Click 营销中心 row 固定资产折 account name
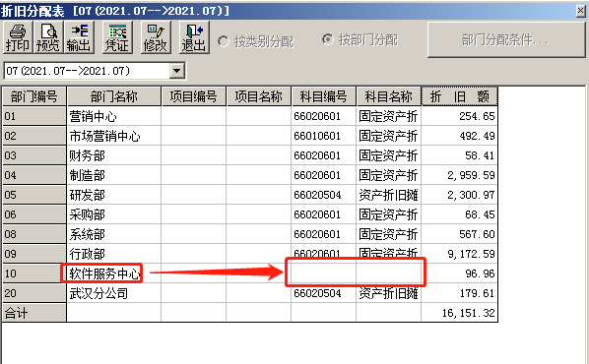Screen dimensions: 589x364 pyautogui.click(x=388, y=116)
